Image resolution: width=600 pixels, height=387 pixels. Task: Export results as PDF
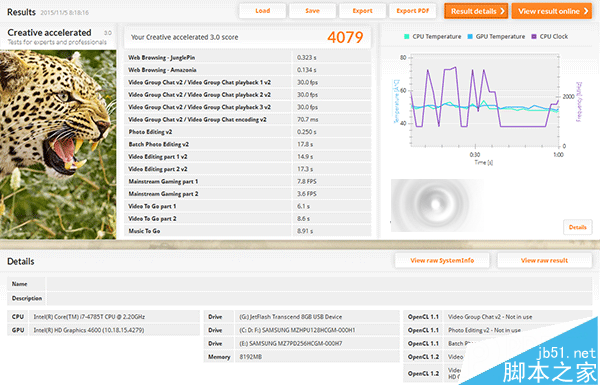pos(412,11)
